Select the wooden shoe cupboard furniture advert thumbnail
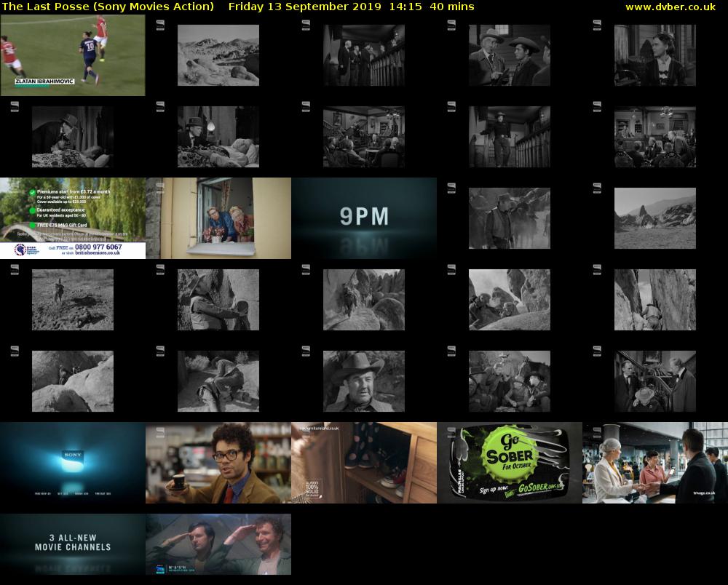Screen dimensions: 728x585 [364, 463]
